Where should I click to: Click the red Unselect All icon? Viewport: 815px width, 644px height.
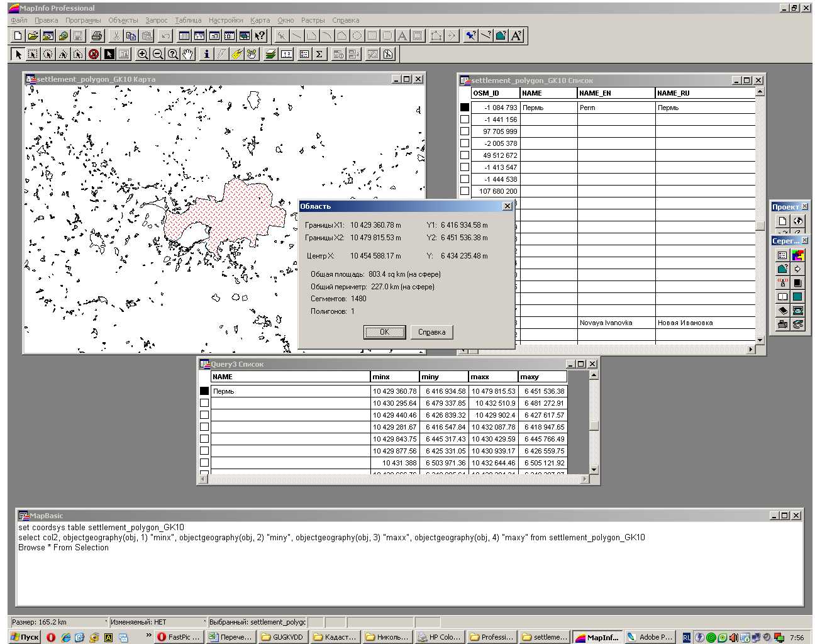pos(94,54)
